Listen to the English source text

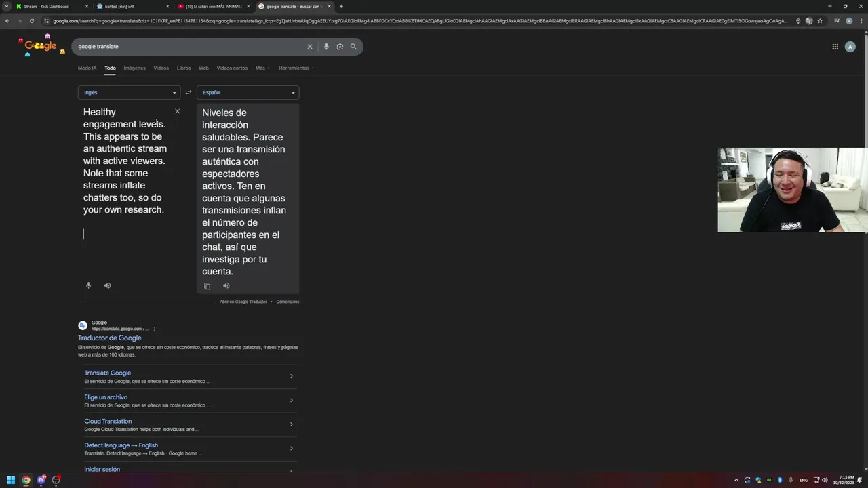(107, 285)
